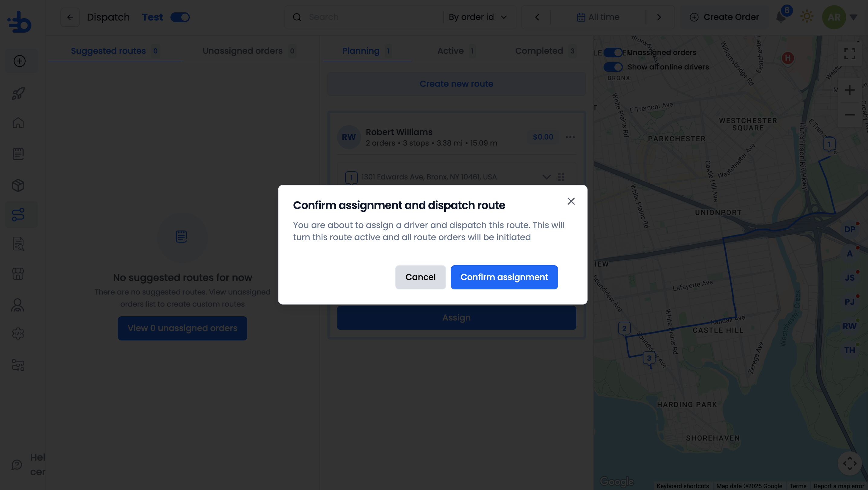Select driver PJ on the map
The width and height of the screenshot is (868, 490).
[x=850, y=302]
